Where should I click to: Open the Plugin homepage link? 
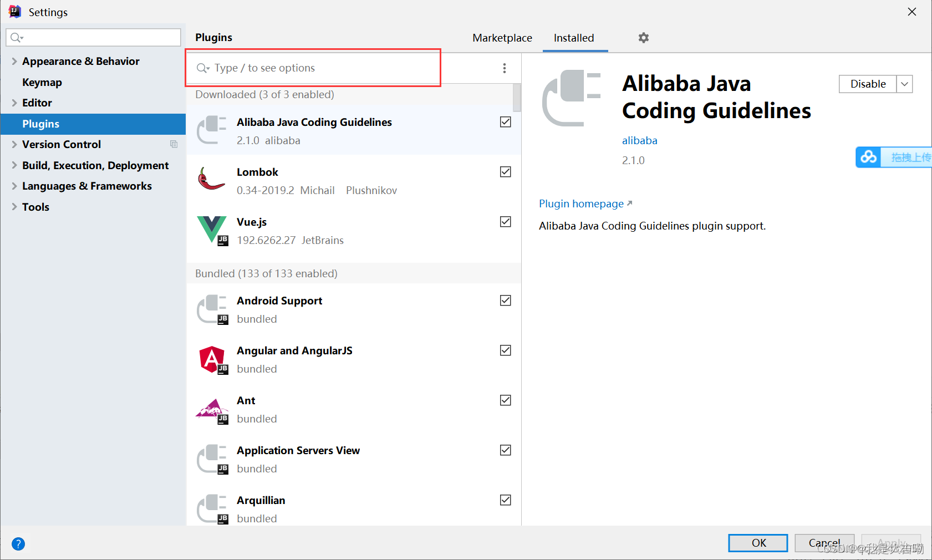pyautogui.click(x=580, y=203)
